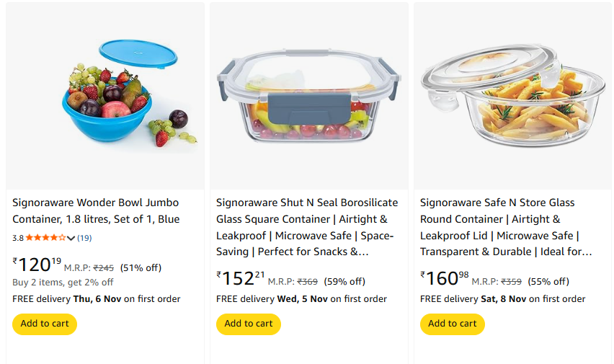
Task: Open Signoraware Wonder Bowl Jumbo Container title
Action: (96, 210)
